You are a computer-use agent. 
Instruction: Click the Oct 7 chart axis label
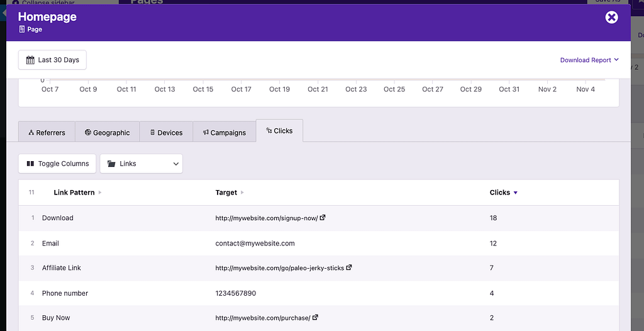tap(50, 89)
